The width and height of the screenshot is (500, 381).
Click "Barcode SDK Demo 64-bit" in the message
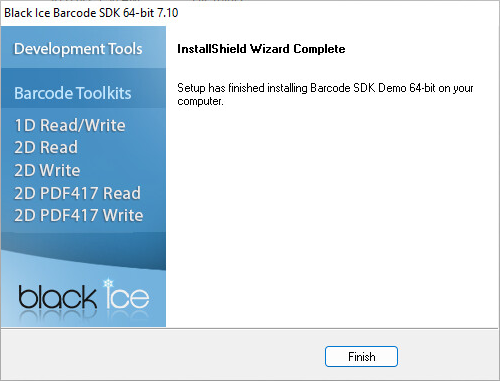373,88
